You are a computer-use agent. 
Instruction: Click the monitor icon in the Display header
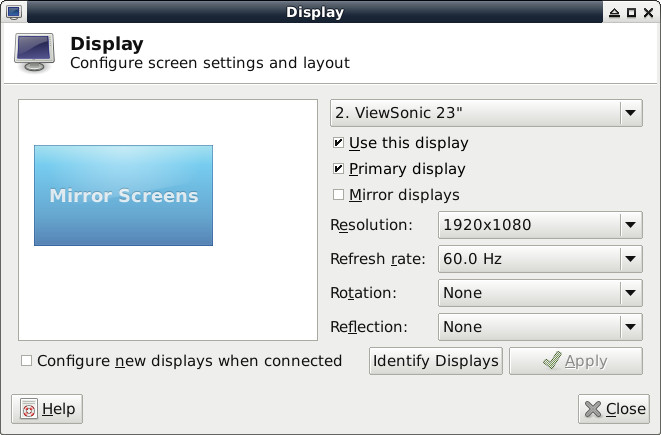pos(35,53)
